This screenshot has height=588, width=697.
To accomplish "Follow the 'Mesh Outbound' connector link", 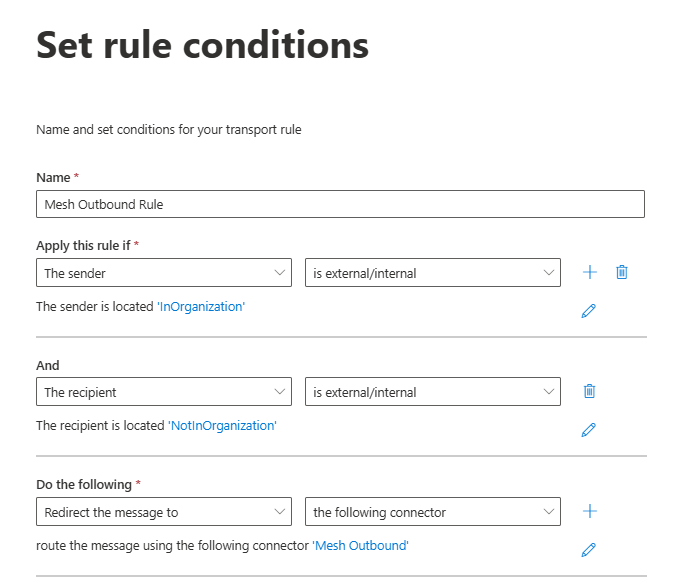I will click(x=361, y=546).
